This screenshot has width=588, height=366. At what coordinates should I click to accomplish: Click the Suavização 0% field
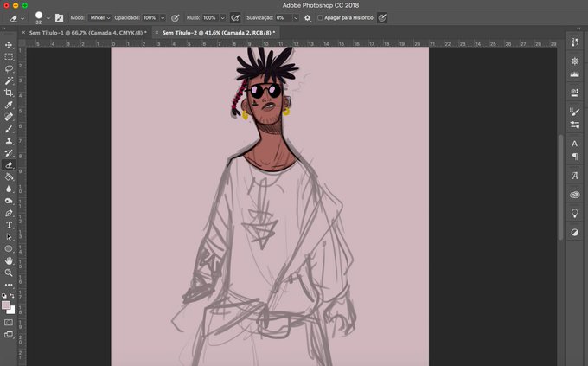[284, 17]
